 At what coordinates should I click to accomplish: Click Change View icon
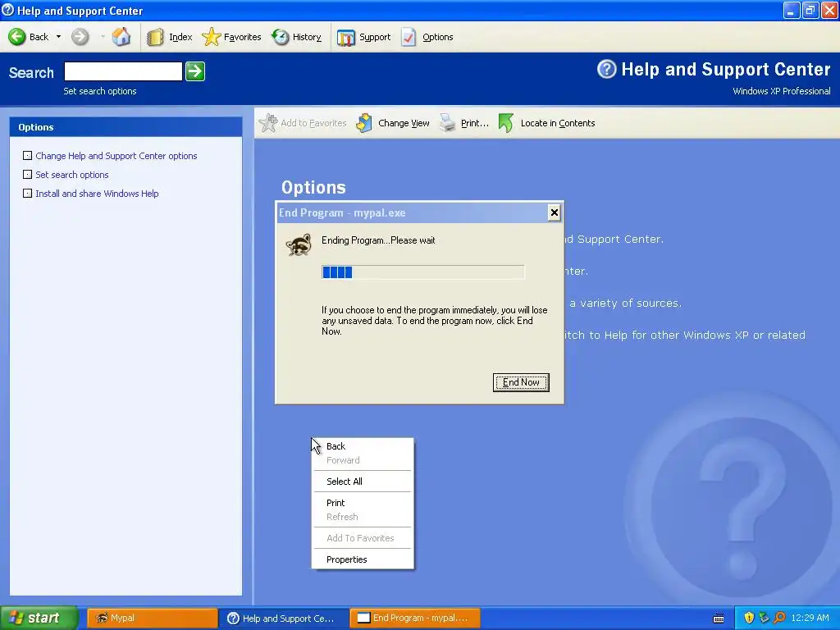click(364, 123)
